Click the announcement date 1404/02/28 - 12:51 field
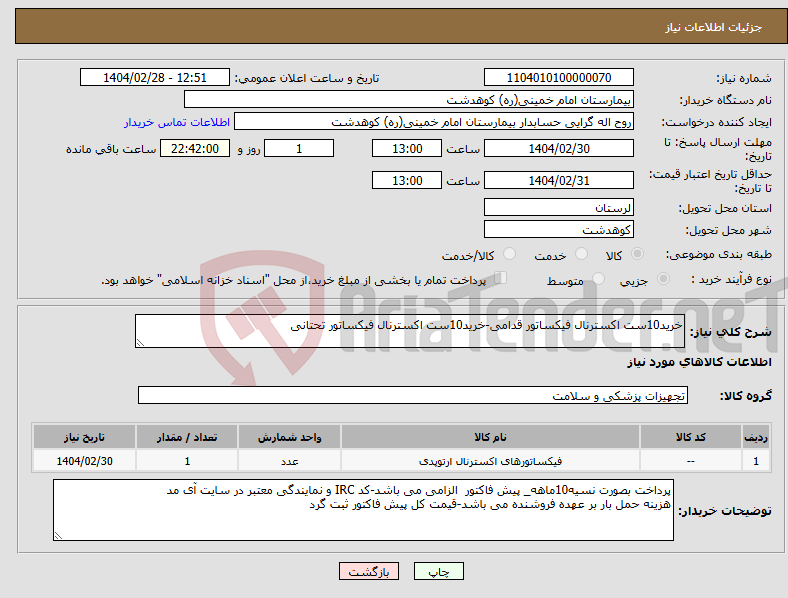The width and height of the screenshot is (788, 598). [155, 77]
